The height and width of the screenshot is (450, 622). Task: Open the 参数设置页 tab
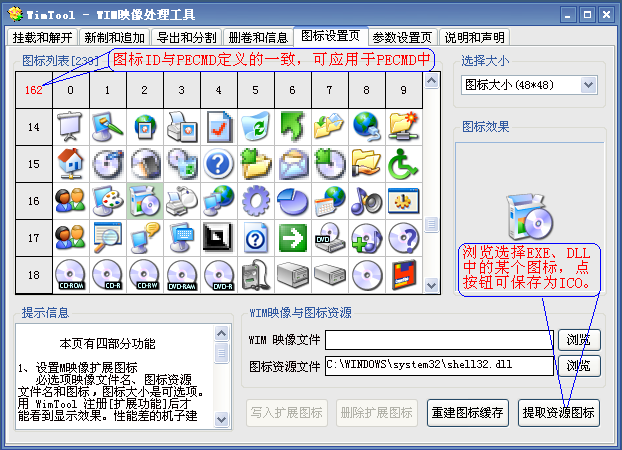point(402,37)
